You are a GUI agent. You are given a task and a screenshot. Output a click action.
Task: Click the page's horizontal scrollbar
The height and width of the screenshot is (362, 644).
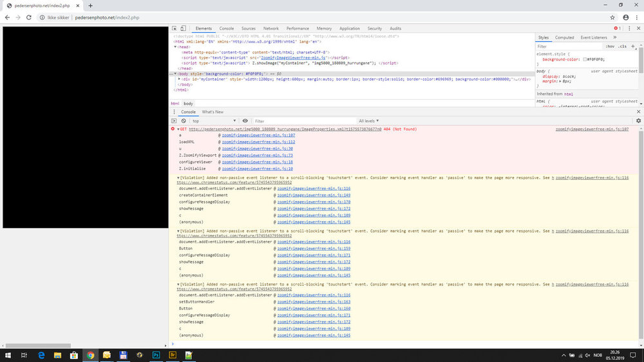[x=38, y=345]
